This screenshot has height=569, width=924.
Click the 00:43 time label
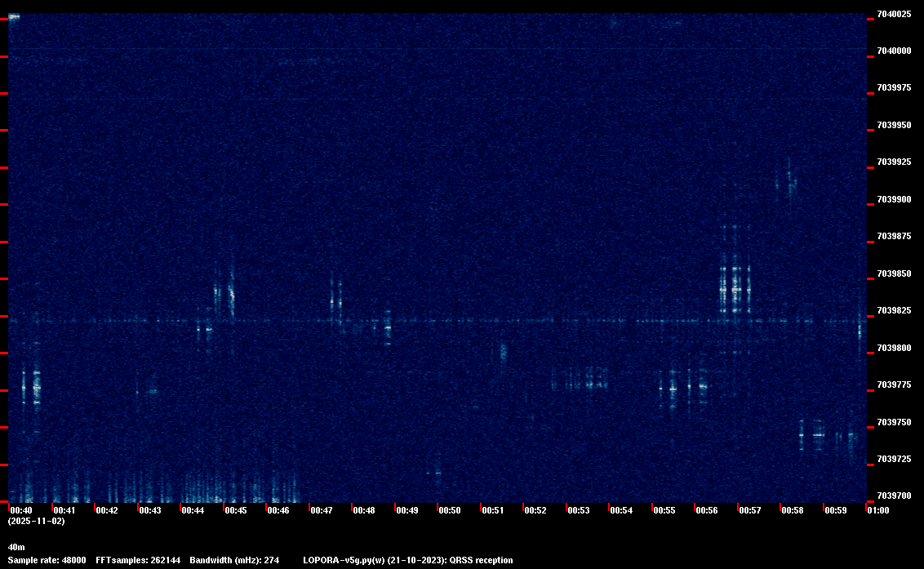pyautogui.click(x=149, y=510)
